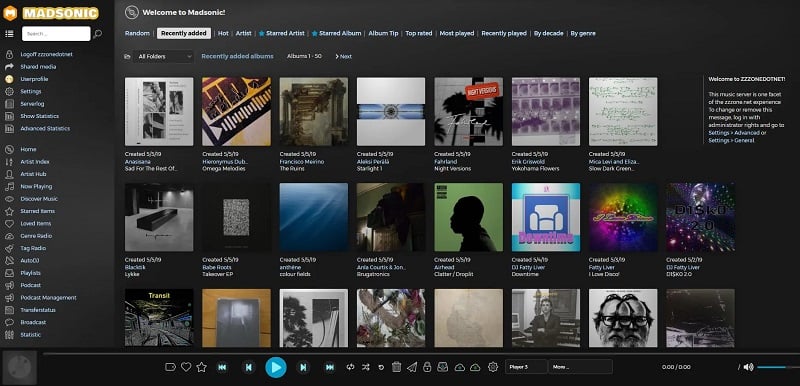The height and width of the screenshot is (386, 800).
Task: Open artist Fahrland link
Action: point(445,162)
